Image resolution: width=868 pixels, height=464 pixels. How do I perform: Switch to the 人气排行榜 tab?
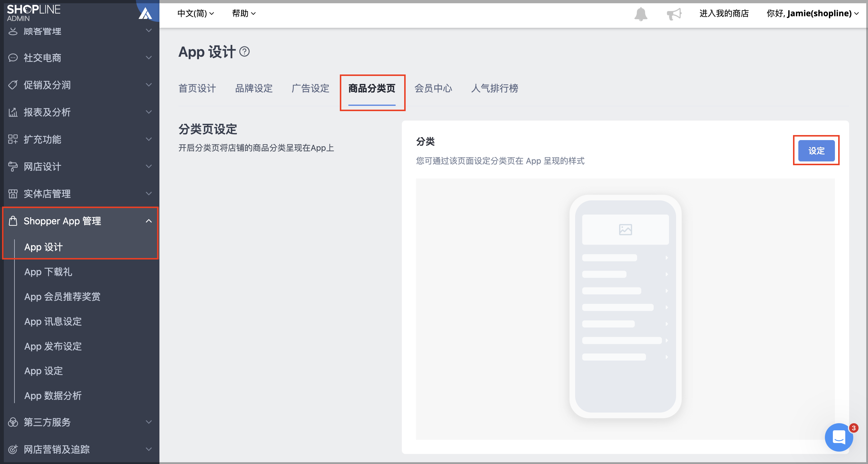tap(494, 88)
